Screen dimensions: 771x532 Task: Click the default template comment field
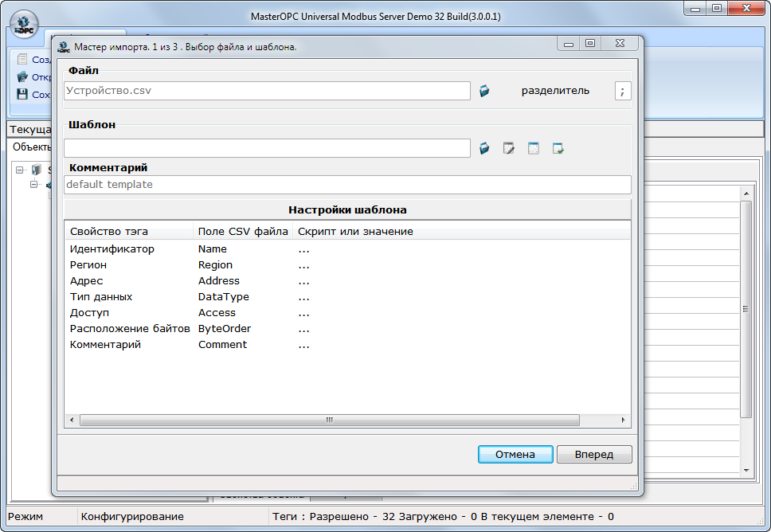347,185
